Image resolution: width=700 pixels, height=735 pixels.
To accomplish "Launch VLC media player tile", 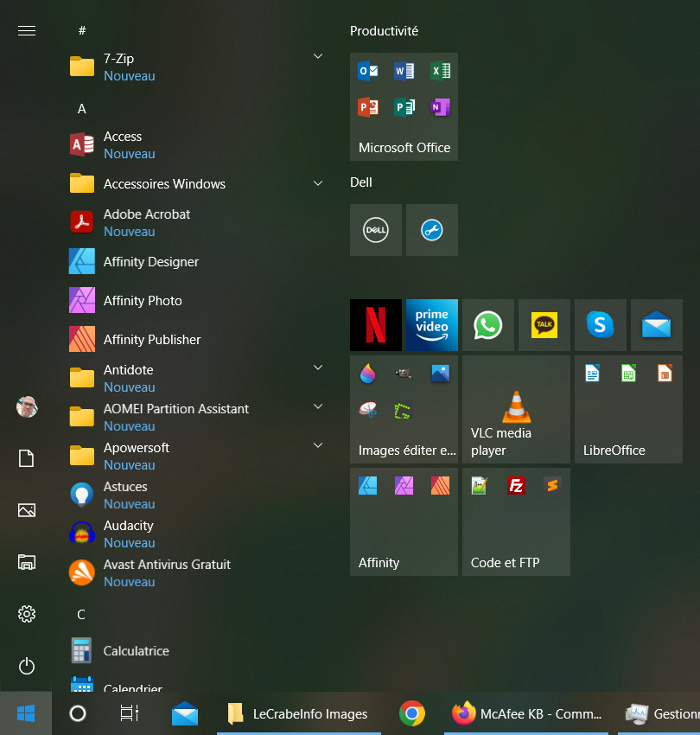I will (516, 409).
